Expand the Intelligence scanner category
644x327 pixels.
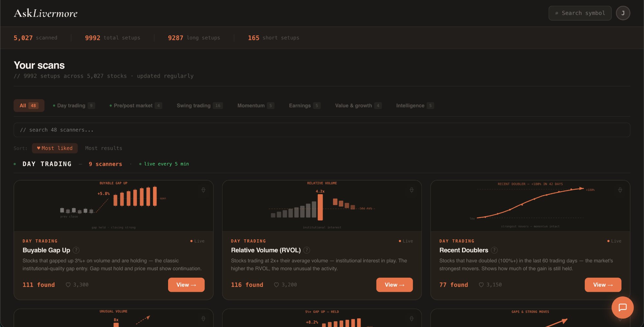(x=415, y=105)
